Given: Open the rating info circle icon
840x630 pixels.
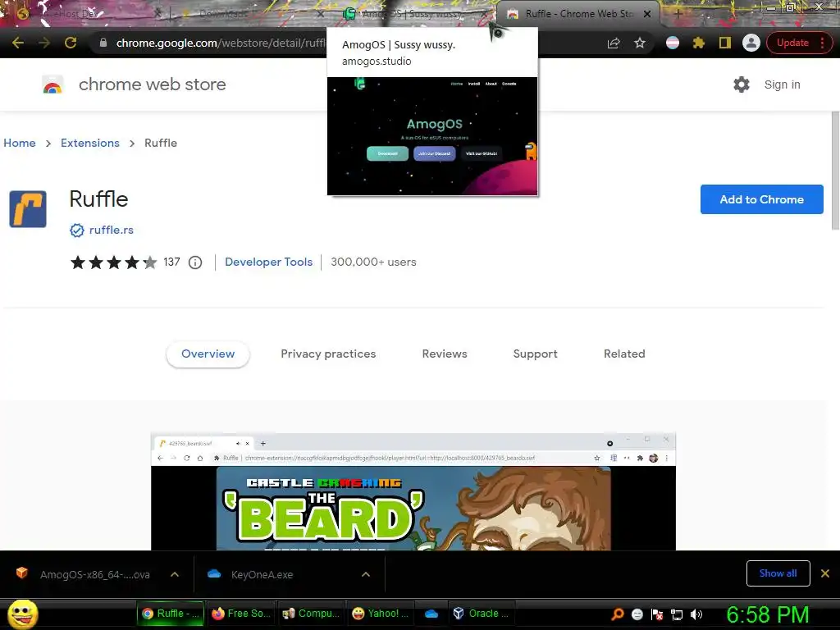Looking at the screenshot, I should click(x=195, y=262).
